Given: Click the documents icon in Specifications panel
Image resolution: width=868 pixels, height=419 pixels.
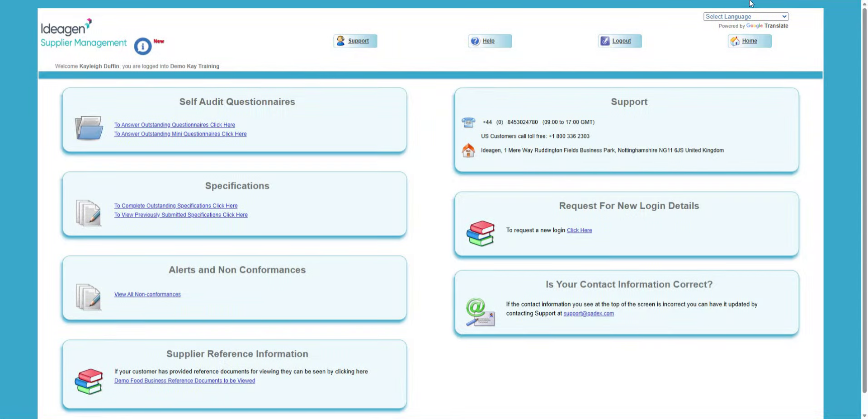Looking at the screenshot, I should click(x=89, y=212).
